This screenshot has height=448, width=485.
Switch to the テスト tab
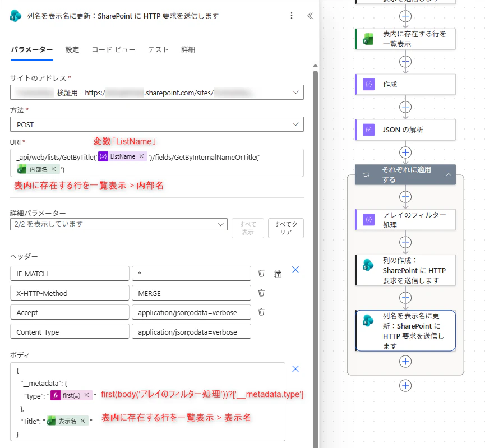158,49
